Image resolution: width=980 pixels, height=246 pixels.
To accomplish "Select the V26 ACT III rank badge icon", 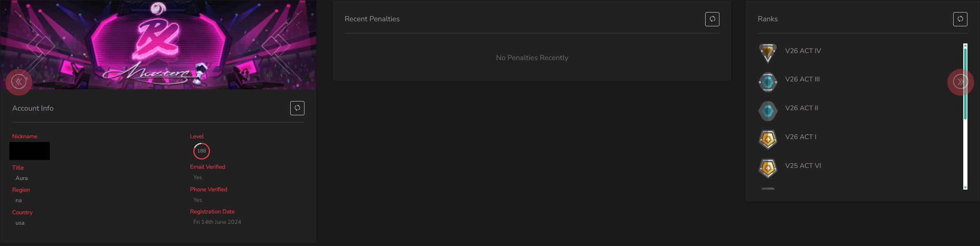I will click(768, 82).
